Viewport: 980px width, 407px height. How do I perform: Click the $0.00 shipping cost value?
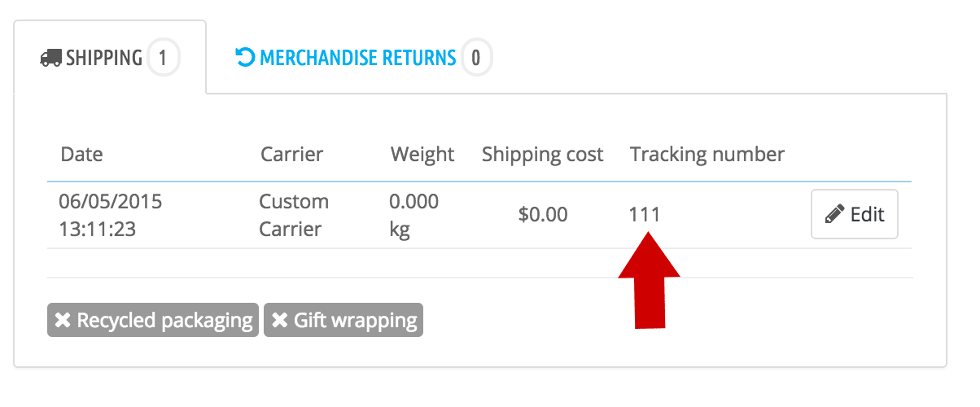543,215
